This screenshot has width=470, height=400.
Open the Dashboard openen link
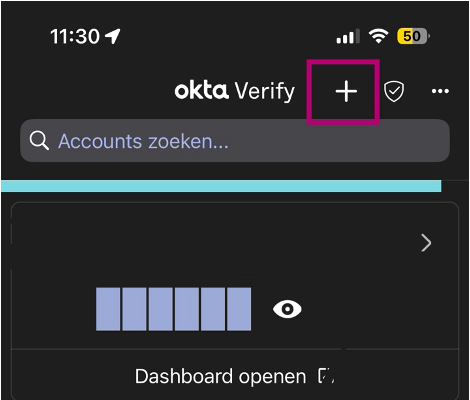[x=220, y=376]
